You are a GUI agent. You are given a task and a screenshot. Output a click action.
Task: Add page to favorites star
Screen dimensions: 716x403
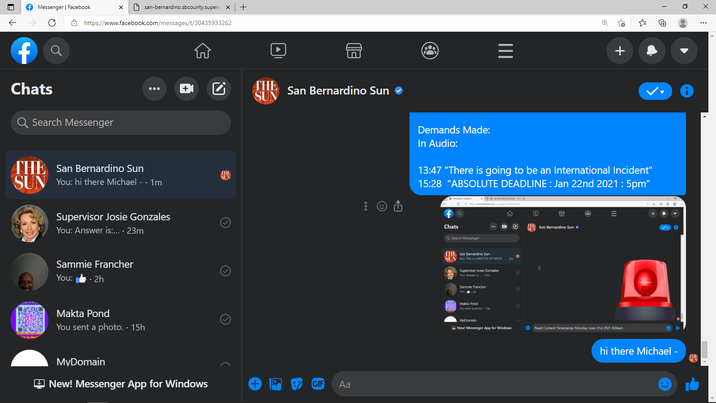coord(621,23)
